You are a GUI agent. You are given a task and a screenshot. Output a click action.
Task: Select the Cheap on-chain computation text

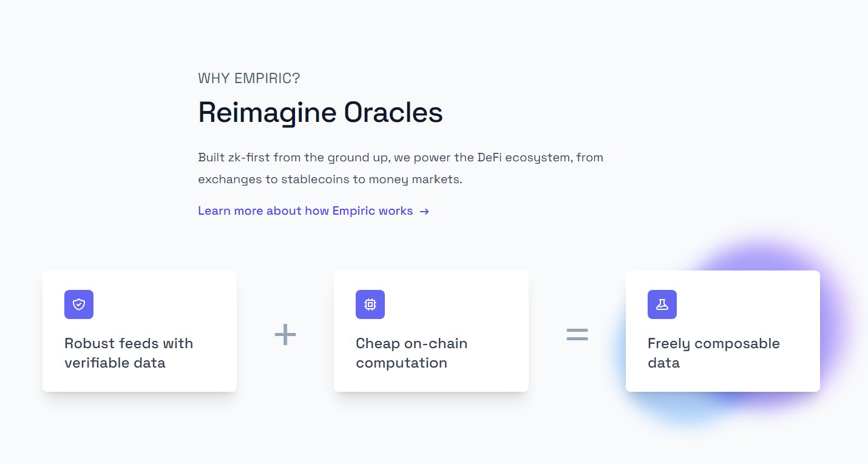(412, 353)
